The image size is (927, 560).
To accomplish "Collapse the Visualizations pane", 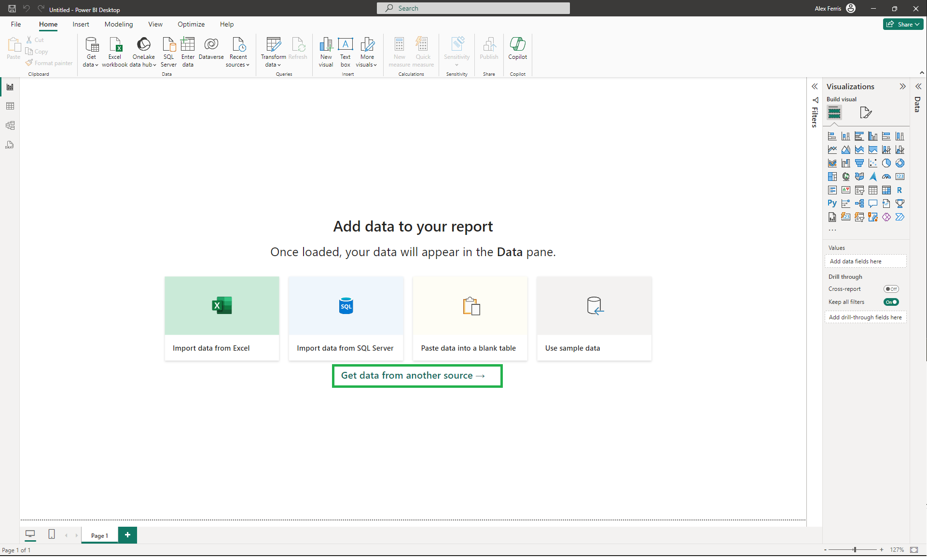I will [x=902, y=86].
